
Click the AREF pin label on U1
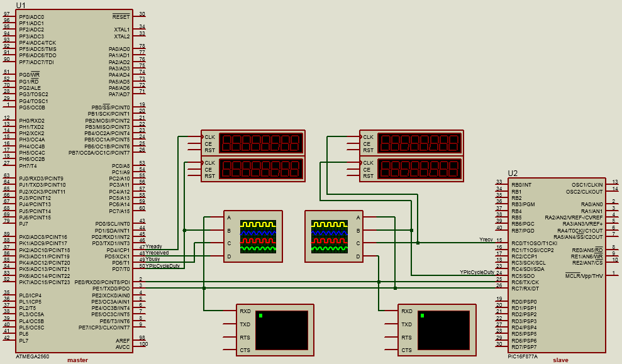point(123,341)
